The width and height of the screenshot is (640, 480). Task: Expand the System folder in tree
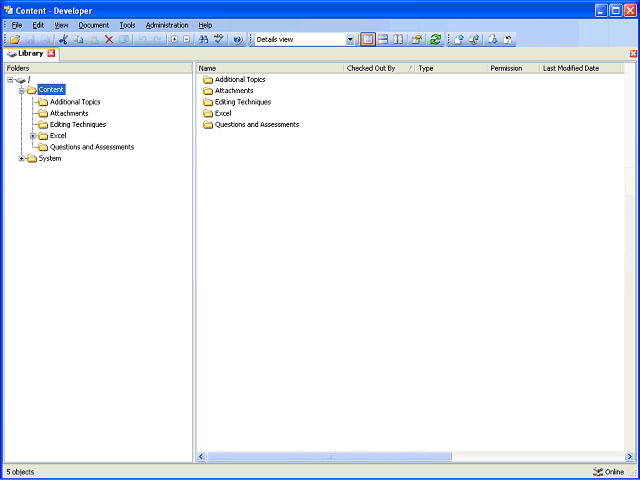[x=22, y=158]
